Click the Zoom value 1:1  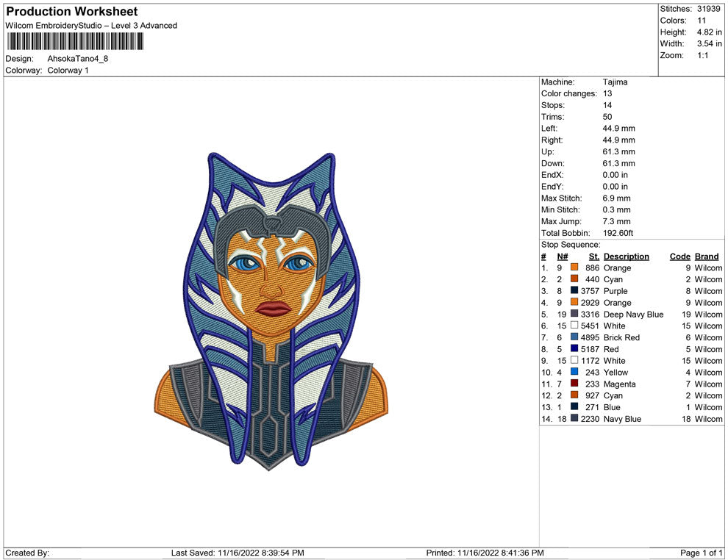pyautogui.click(x=702, y=55)
